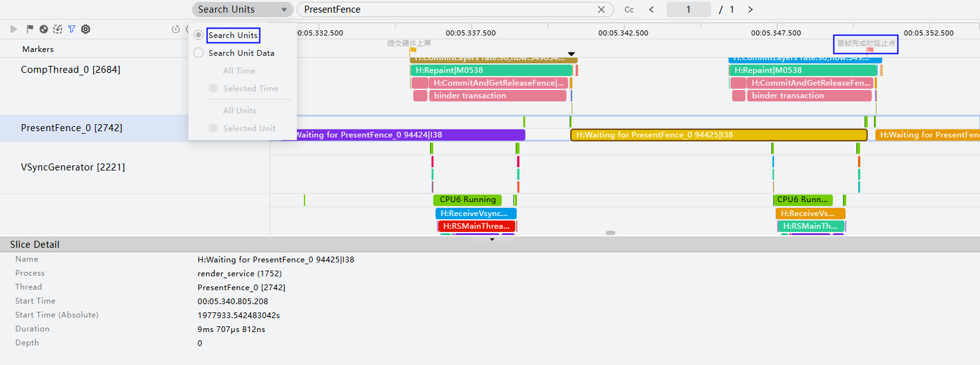Click the red H:RSMainThread slice
This screenshot has height=365, width=980.
(476, 226)
